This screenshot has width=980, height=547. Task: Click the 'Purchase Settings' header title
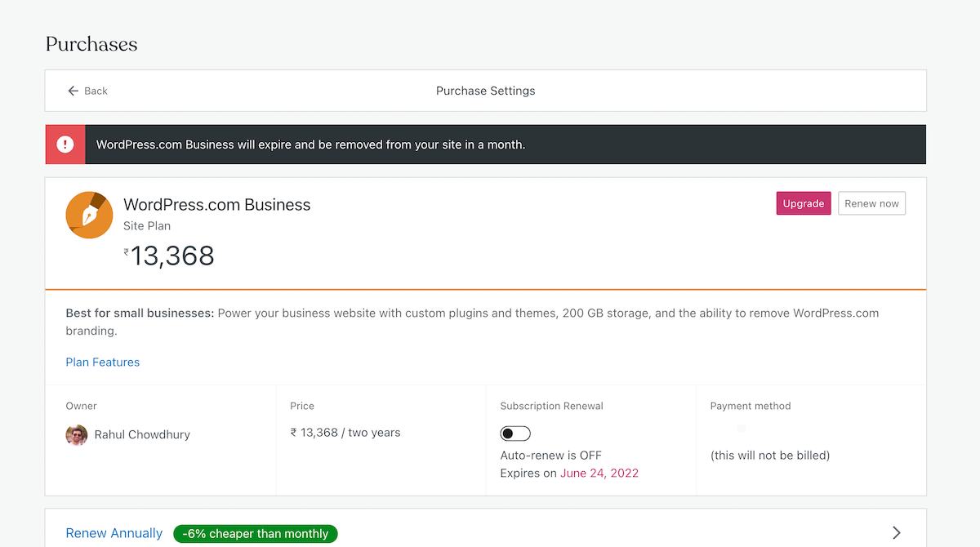tap(486, 91)
